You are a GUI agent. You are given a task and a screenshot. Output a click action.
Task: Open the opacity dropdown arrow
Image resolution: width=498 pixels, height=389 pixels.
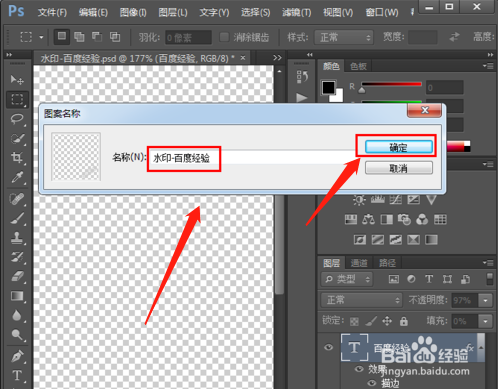pyautogui.click(x=485, y=300)
